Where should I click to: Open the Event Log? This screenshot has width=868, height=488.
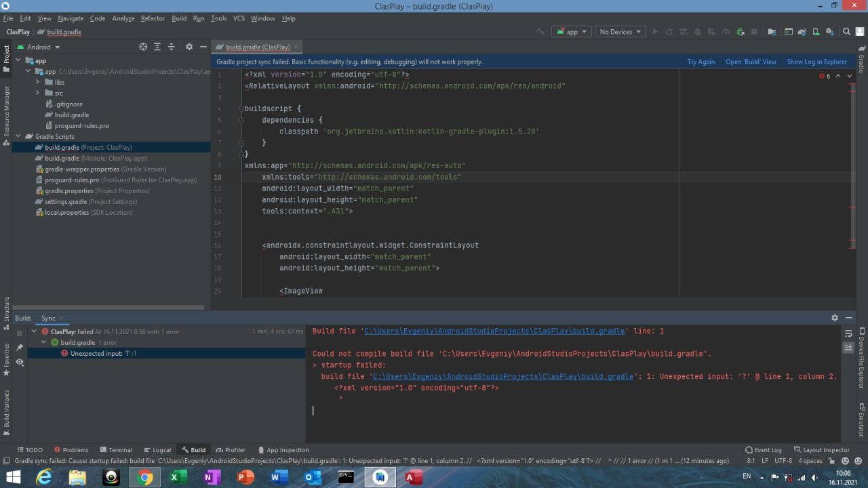tap(764, 450)
